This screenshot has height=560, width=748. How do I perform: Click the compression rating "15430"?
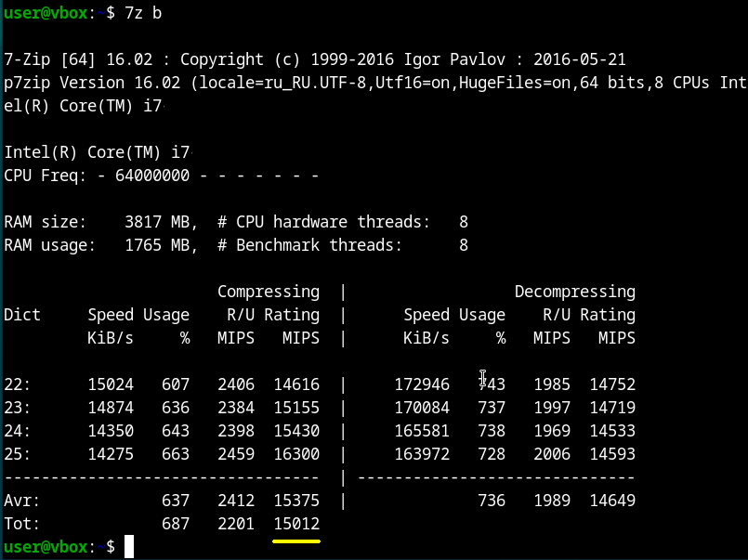296,431
